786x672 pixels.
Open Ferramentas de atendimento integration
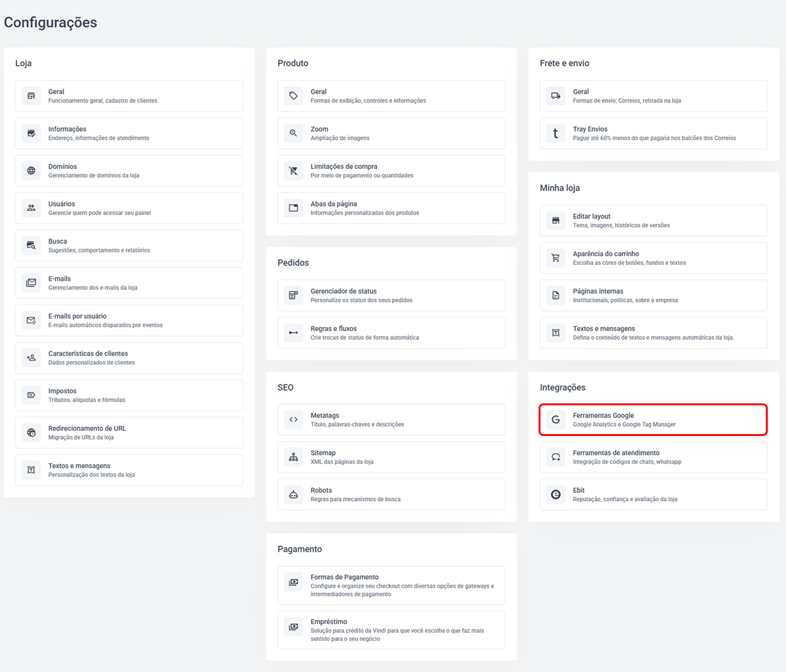tap(654, 457)
